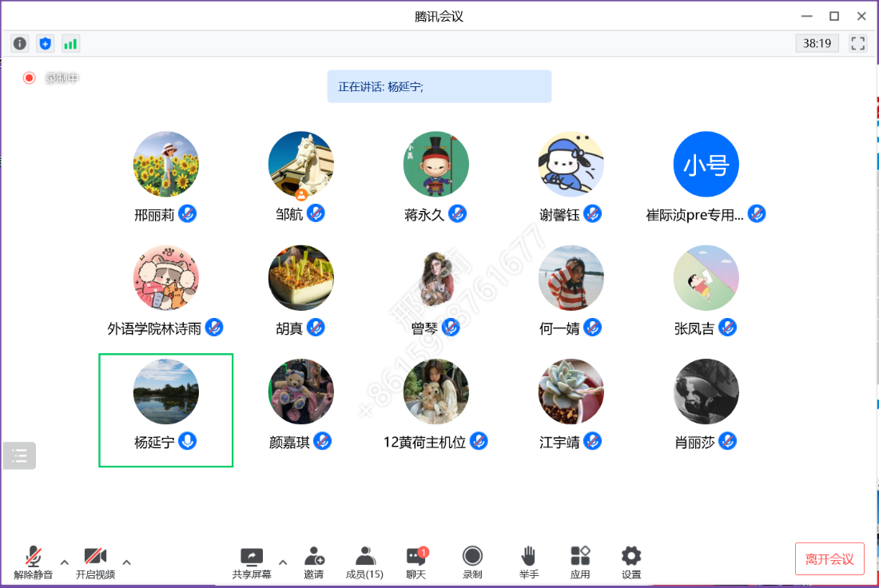Enter full screen mode

[x=857, y=43]
